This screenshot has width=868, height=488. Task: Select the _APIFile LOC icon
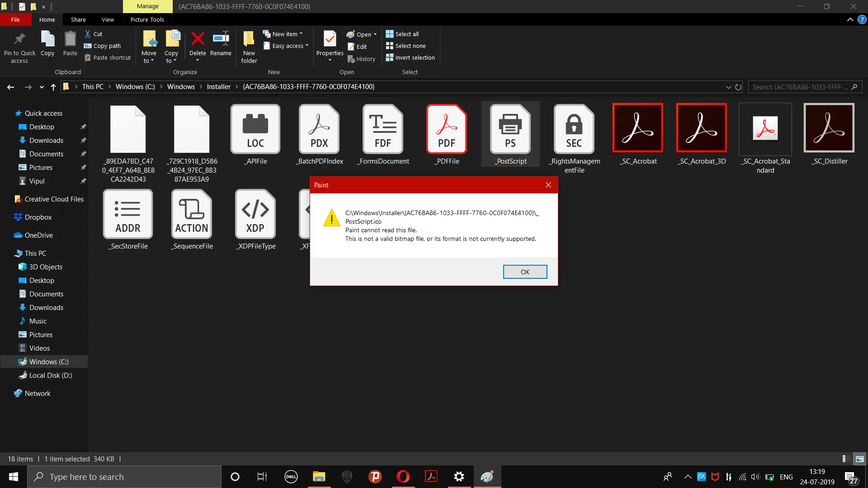tap(255, 129)
